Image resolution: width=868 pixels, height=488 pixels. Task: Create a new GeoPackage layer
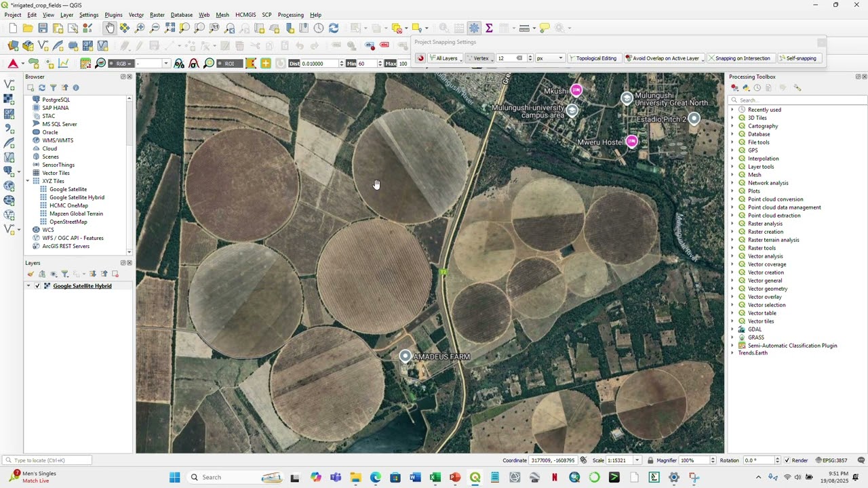click(x=28, y=45)
